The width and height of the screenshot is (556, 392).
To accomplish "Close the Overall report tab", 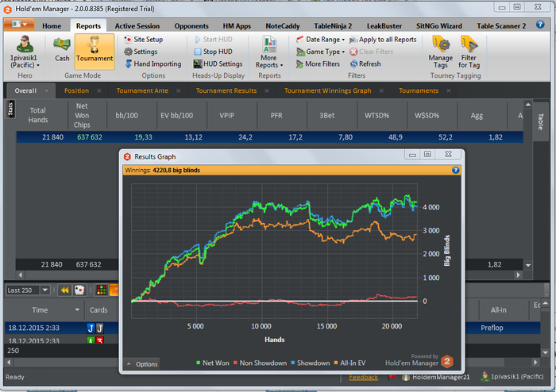I will click(47, 90).
